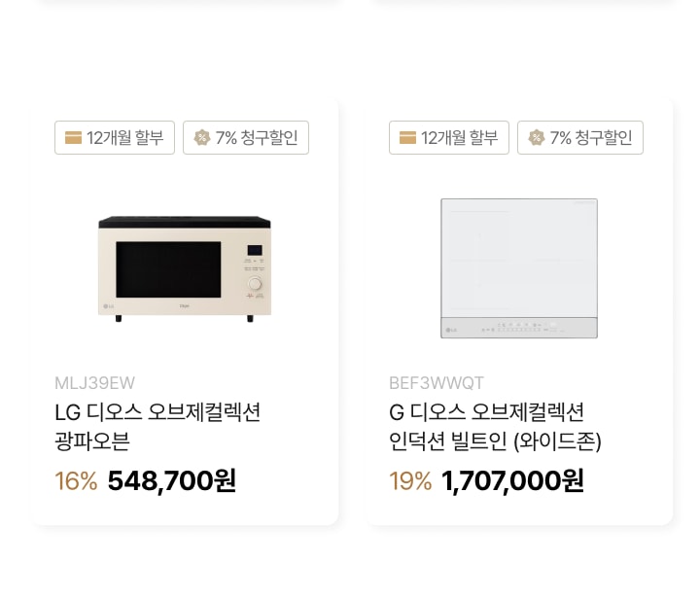Select the 12개월 할부 badge above the microwave oven
The height and width of the screenshot is (599, 700).
click(x=115, y=137)
